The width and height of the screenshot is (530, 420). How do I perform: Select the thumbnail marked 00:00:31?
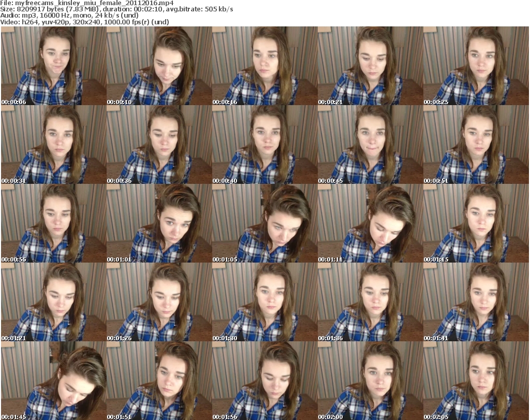[54, 144]
